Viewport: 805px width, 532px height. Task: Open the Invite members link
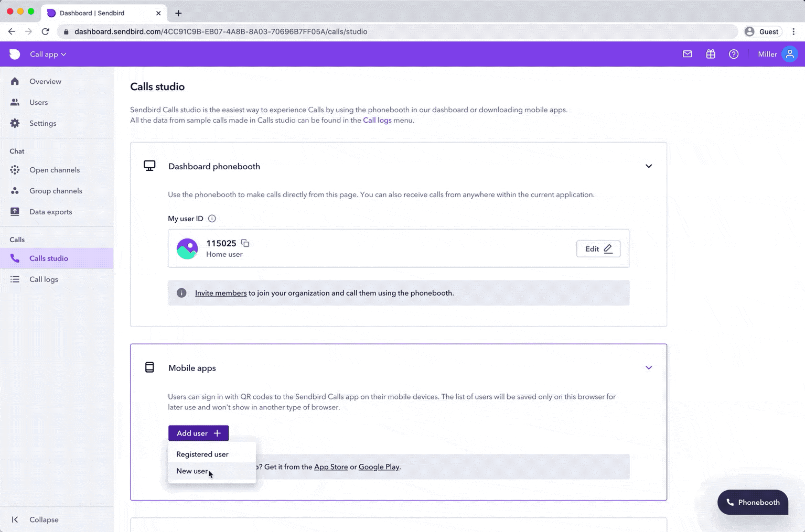tap(221, 293)
